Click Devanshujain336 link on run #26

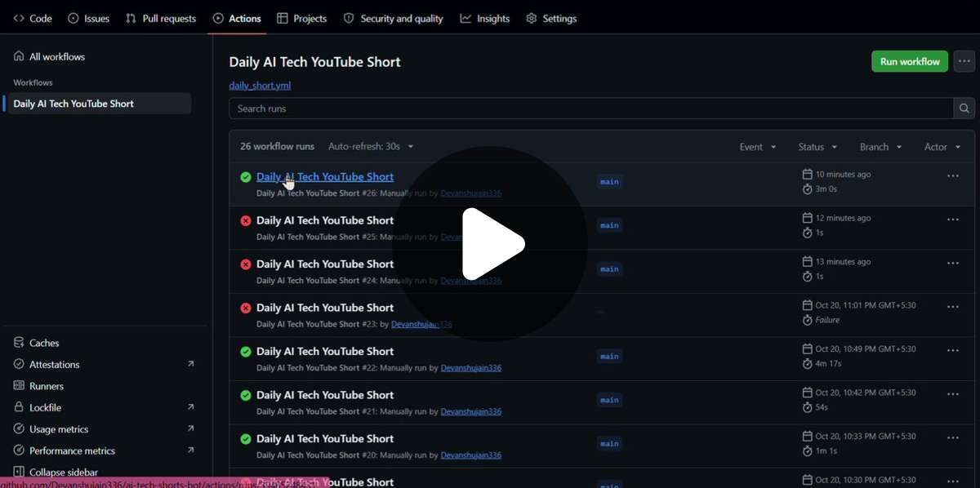tap(471, 193)
